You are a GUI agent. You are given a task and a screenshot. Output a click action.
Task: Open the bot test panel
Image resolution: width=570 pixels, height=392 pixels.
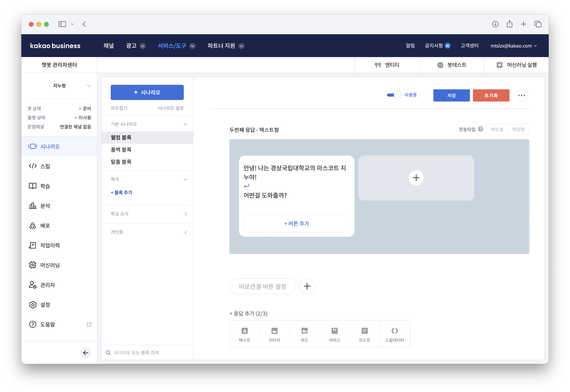point(451,65)
